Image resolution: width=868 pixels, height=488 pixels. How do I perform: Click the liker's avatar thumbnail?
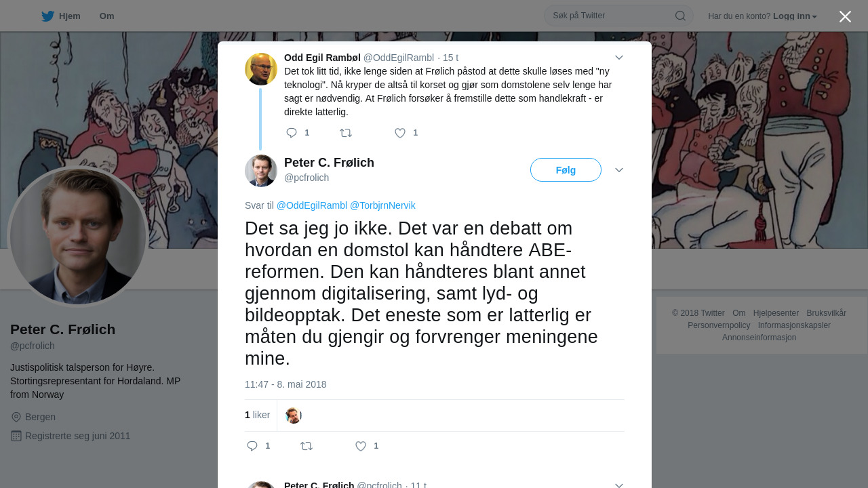tap(293, 415)
